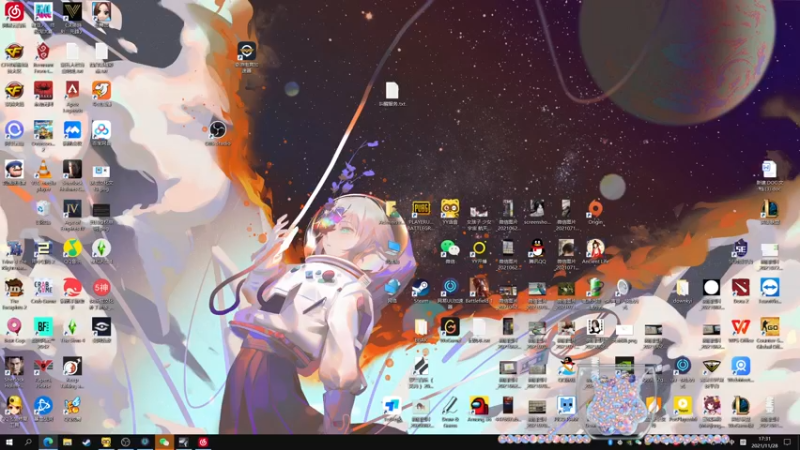Open taskbar clock and date
This screenshot has height=450, width=800.
coord(764,442)
